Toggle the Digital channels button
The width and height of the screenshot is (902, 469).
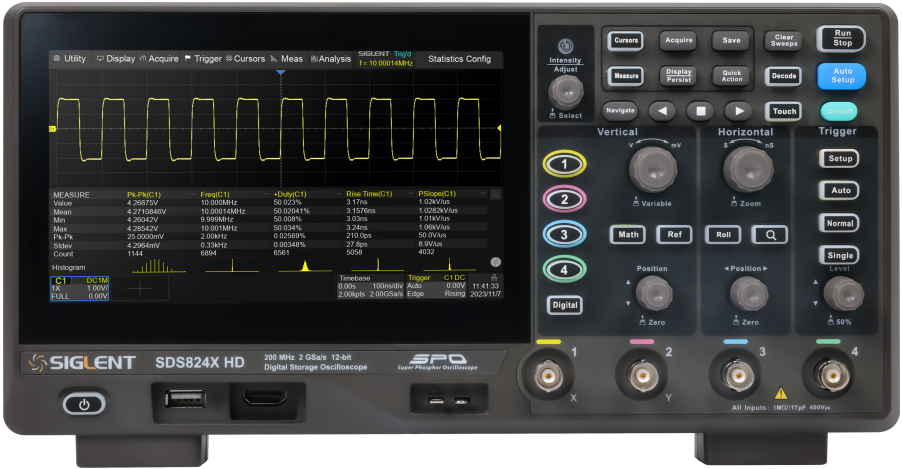click(x=564, y=305)
